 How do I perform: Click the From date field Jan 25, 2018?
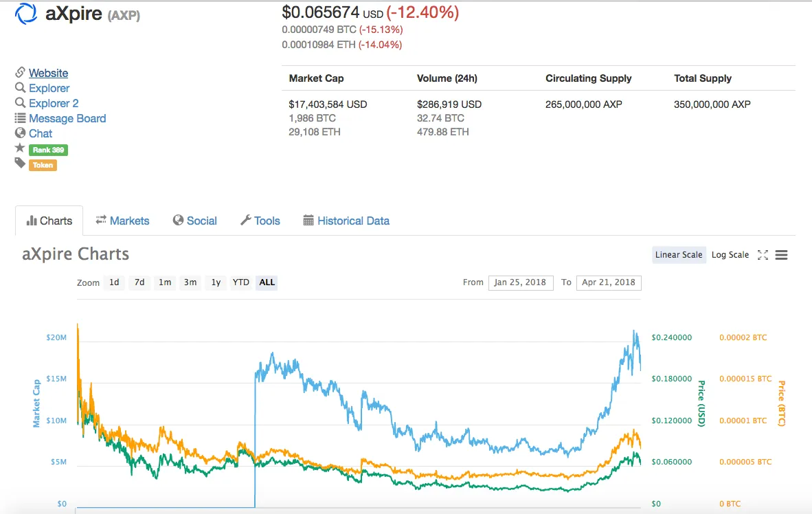521,282
